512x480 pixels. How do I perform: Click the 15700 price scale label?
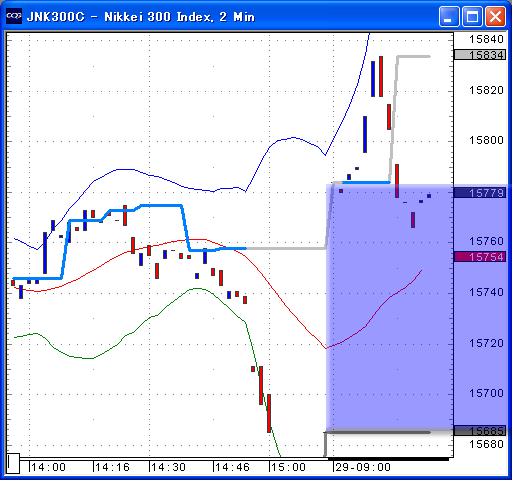click(486, 393)
